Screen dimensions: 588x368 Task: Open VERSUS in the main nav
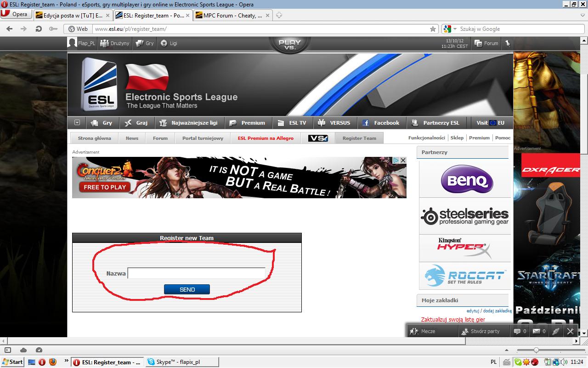[335, 123]
